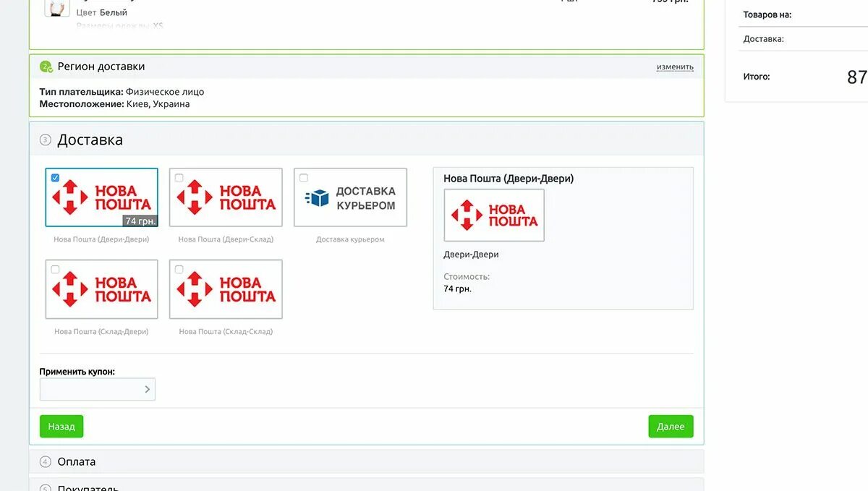Click the 74 грн. price badge on card
Image resolution: width=868 pixels, height=491 pixels.
pos(140,221)
